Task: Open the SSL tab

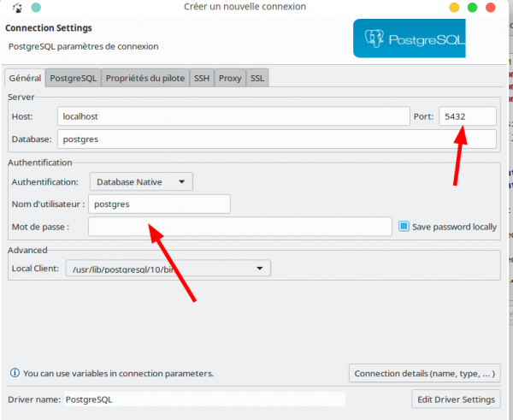Action: tap(257, 78)
